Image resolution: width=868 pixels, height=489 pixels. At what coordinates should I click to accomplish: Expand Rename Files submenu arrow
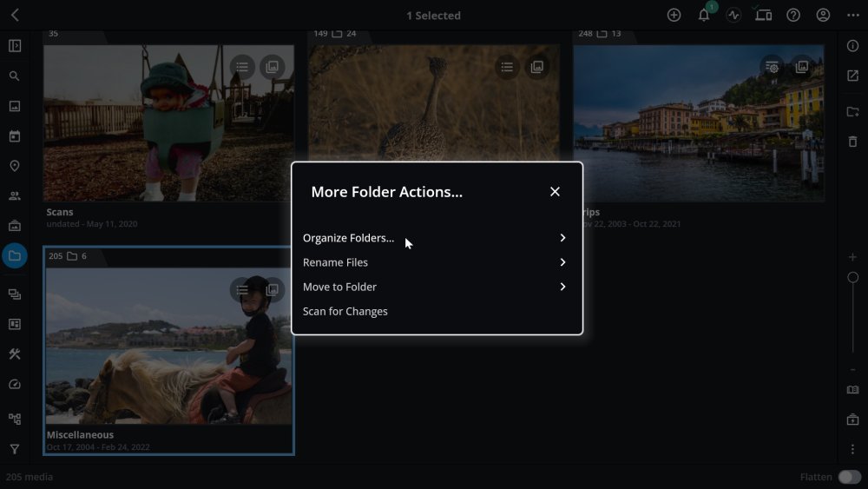coord(562,262)
